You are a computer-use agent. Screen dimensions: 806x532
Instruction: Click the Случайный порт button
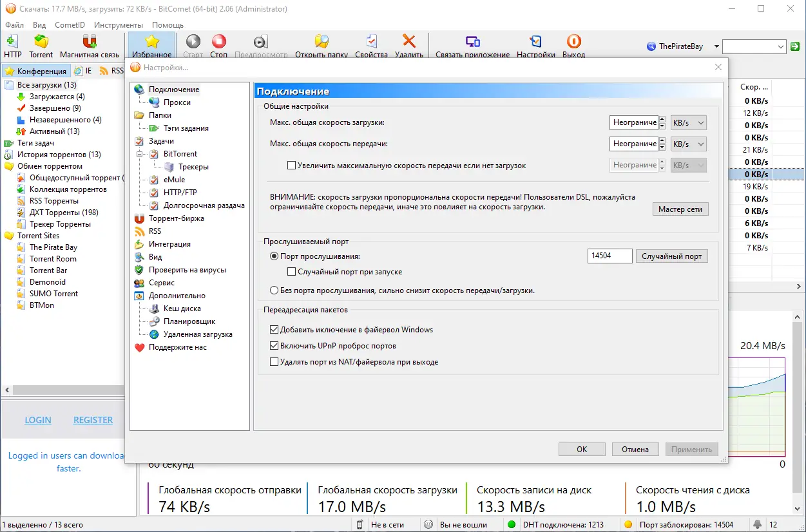coord(672,256)
